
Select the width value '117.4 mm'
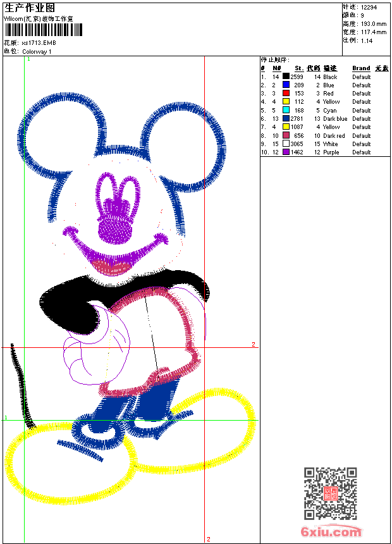[x=374, y=32]
